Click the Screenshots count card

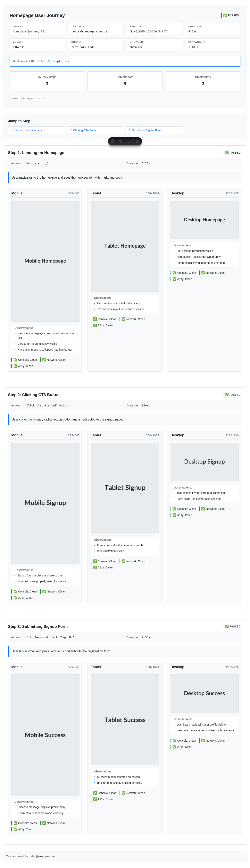(x=125, y=81)
